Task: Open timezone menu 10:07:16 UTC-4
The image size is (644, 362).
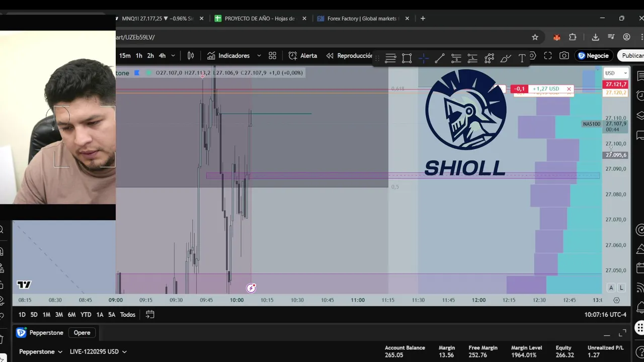Action: (605, 315)
